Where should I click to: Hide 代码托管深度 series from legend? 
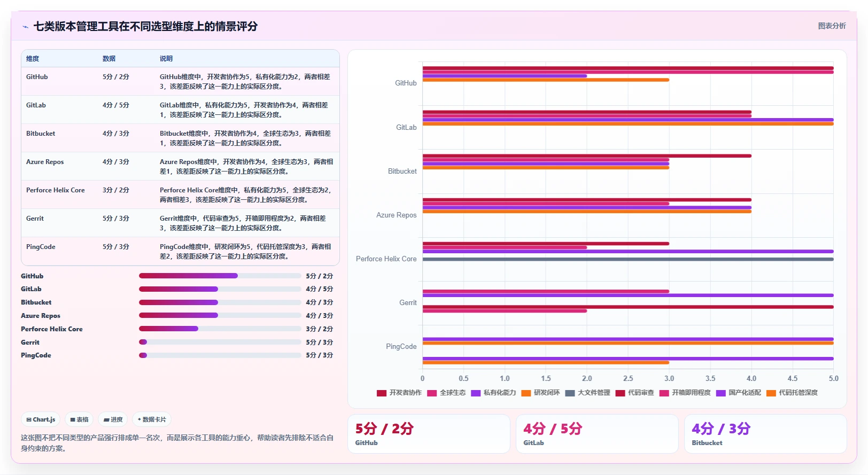pyautogui.click(x=792, y=393)
